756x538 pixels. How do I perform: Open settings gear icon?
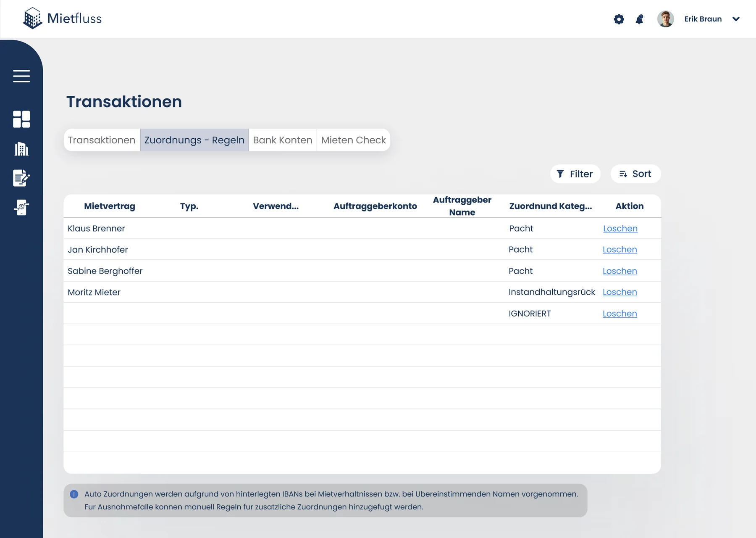point(619,19)
